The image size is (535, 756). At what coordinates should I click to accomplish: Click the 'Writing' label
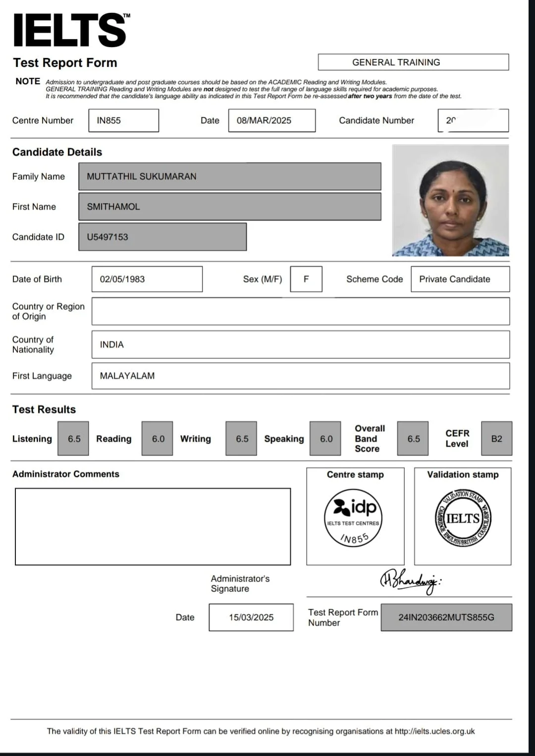(196, 438)
